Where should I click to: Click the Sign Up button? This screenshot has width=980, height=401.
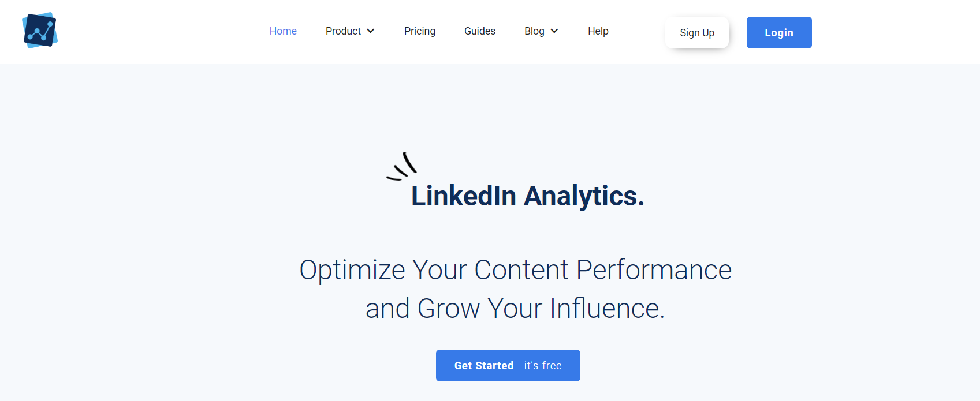(x=697, y=33)
